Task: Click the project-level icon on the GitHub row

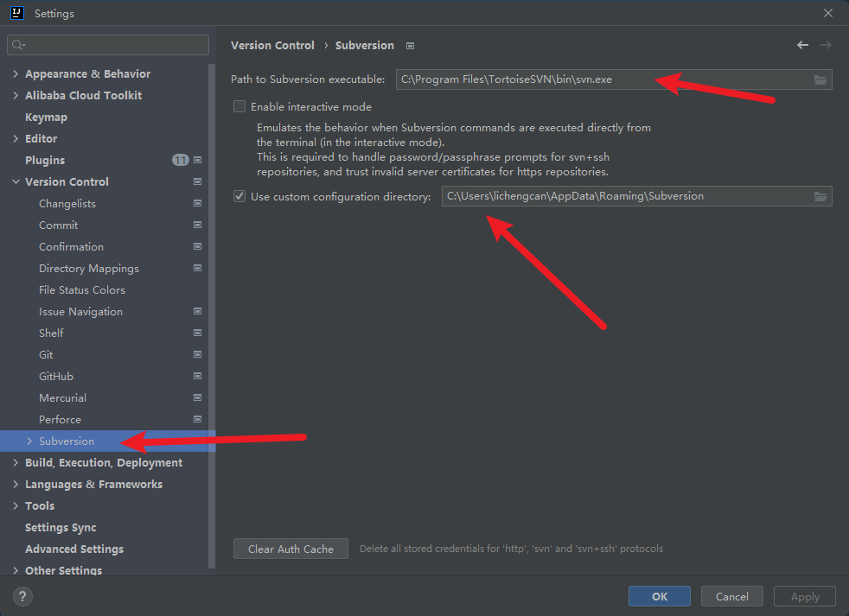Action: (x=198, y=376)
